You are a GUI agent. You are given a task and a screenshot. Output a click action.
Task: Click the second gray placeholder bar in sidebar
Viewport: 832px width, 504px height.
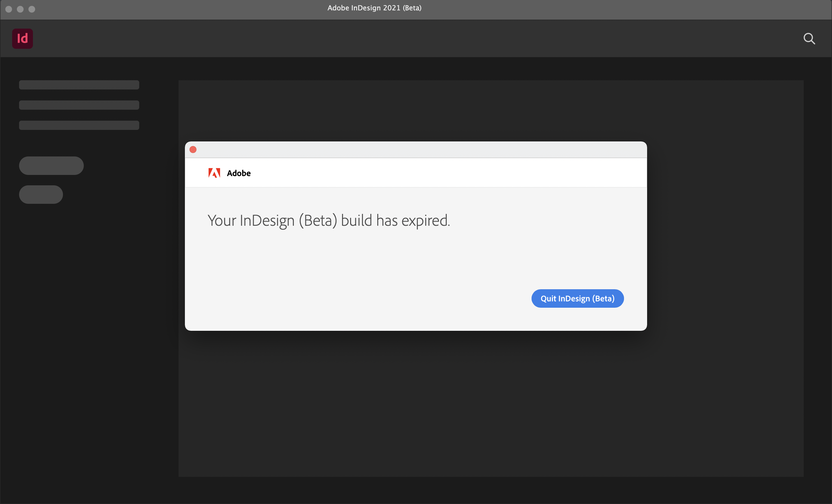[x=79, y=105]
